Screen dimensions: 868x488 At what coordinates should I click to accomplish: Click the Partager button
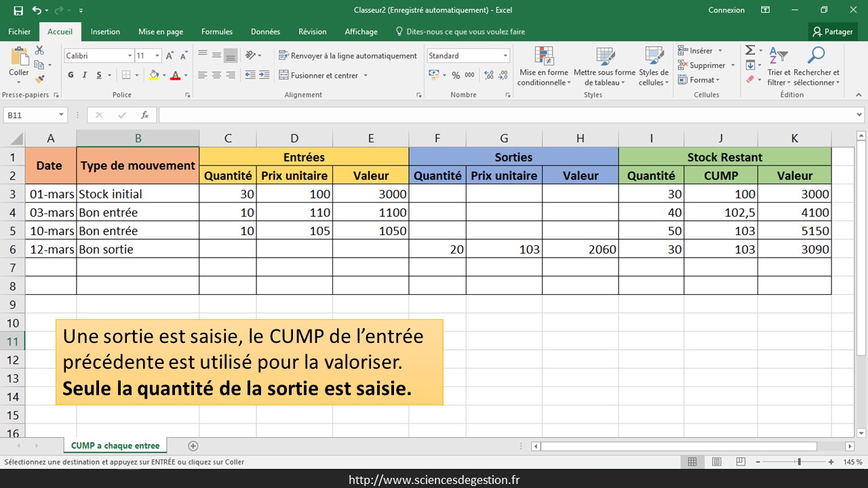833,32
